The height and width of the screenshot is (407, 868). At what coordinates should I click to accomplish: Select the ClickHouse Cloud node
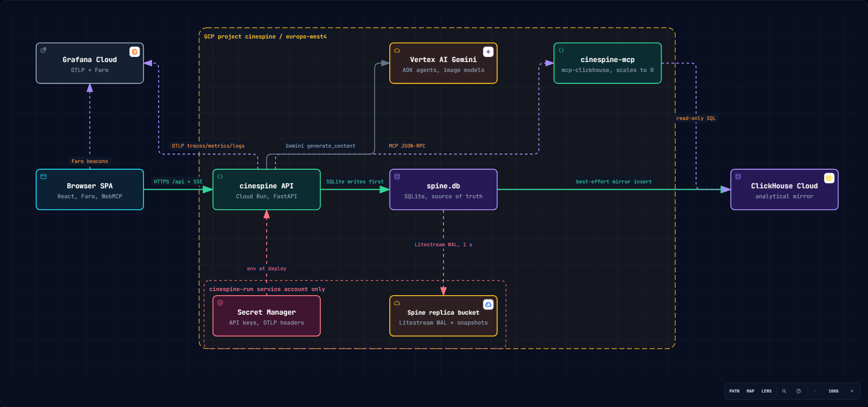(785, 190)
